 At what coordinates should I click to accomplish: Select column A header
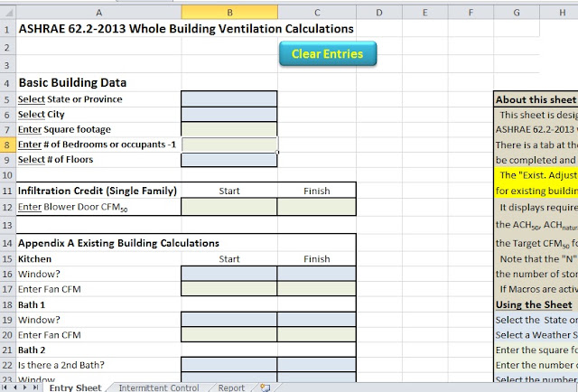[x=98, y=13]
